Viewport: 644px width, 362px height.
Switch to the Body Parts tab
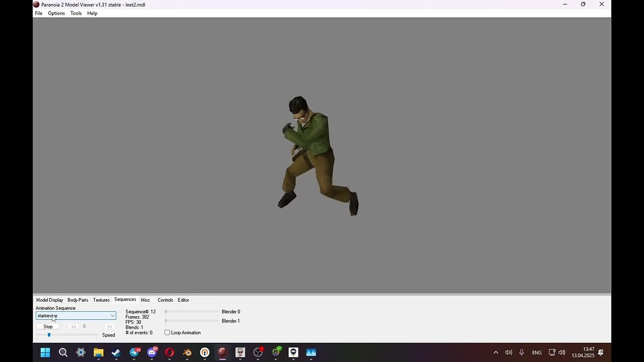click(x=78, y=300)
